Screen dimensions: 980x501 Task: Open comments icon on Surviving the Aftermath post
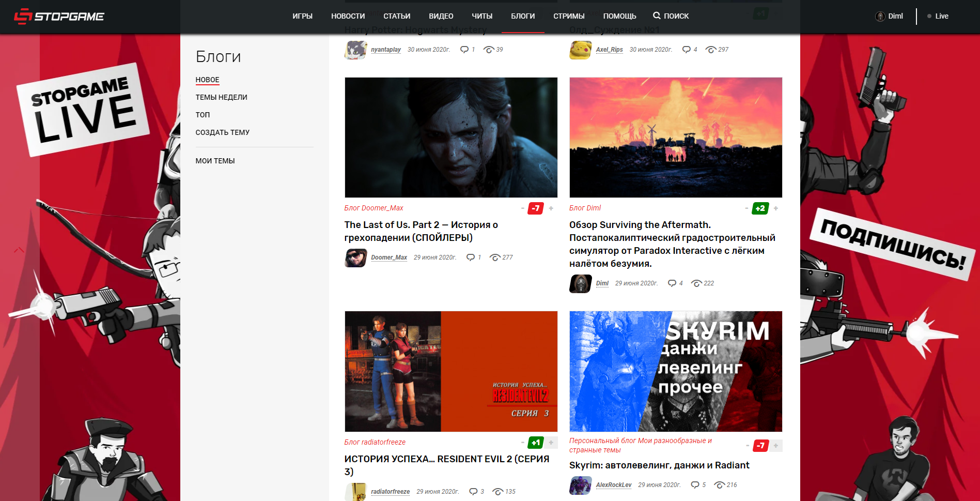[672, 283]
